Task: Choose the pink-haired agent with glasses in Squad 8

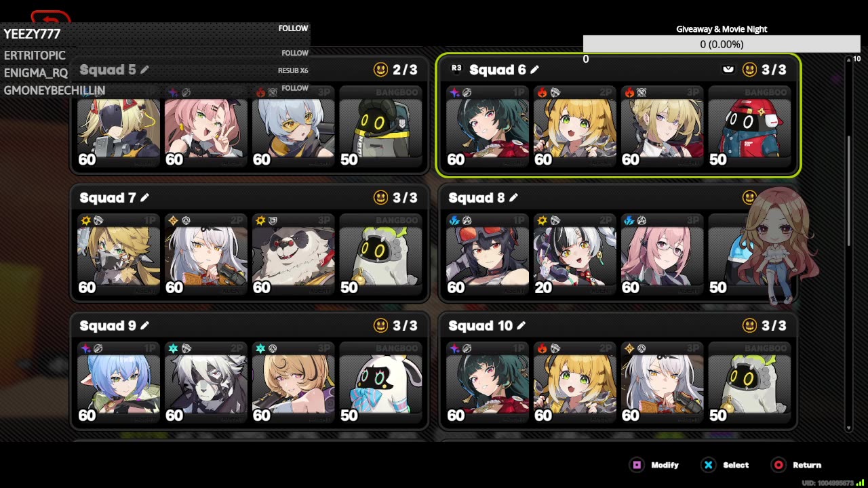Action: pyautogui.click(x=662, y=256)
